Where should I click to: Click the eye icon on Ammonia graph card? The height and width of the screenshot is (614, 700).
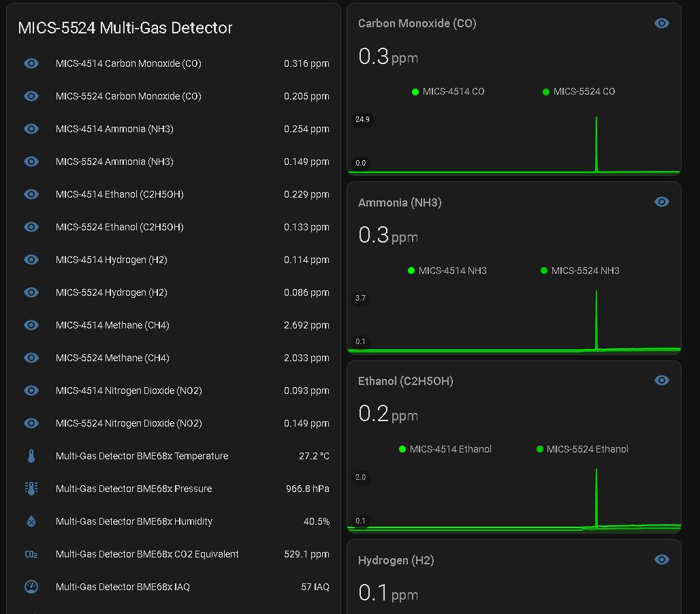click(661, 202)
